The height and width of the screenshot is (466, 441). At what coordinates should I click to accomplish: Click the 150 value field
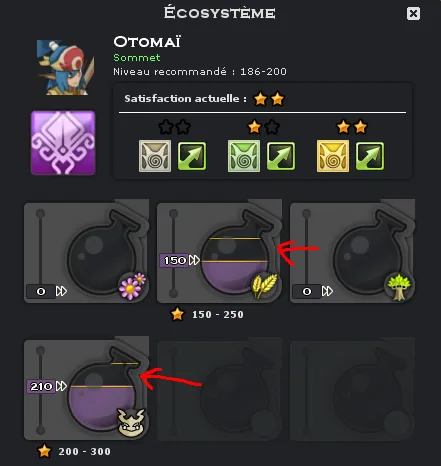click(174, 260)
